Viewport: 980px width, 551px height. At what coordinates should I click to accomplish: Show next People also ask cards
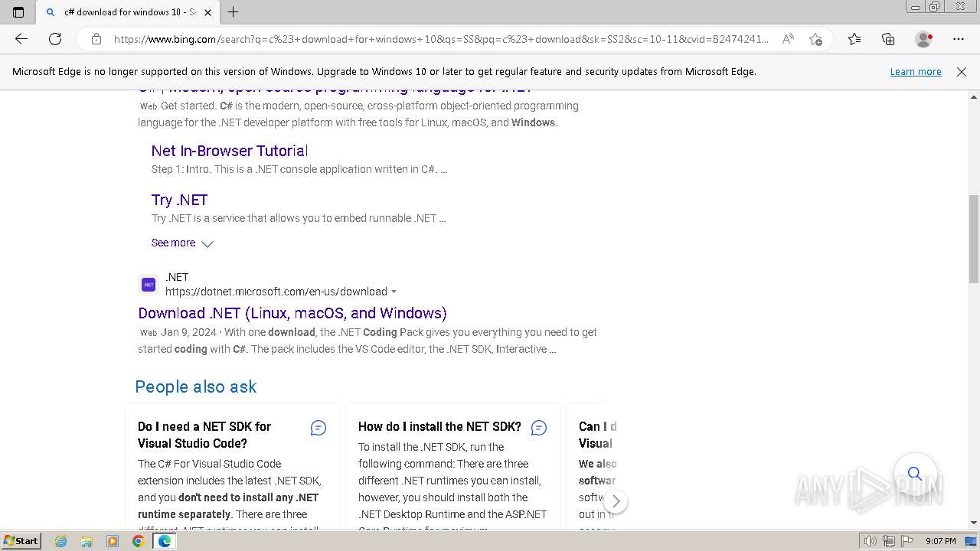[616, 502]
